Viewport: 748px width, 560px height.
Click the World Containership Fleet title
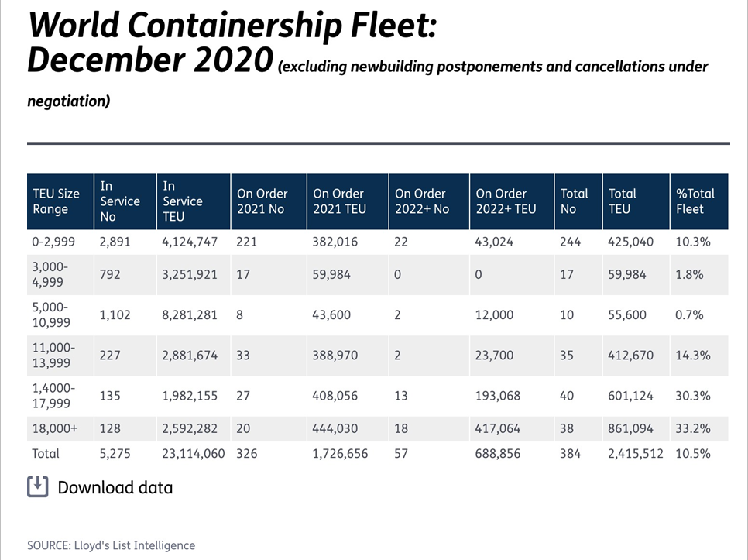[232, 27]
